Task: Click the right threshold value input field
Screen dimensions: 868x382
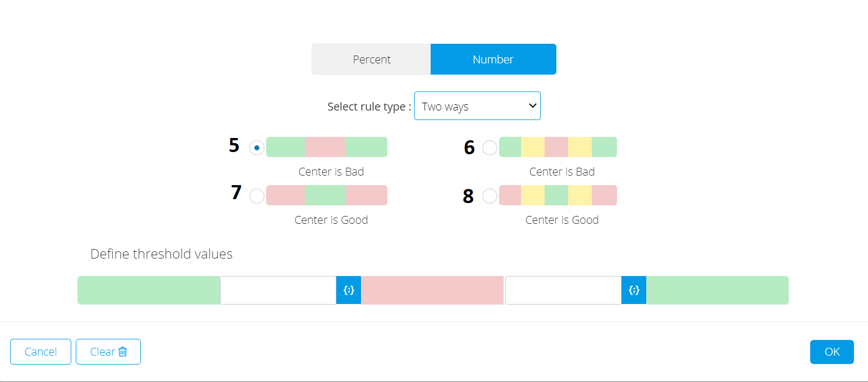Action: point(564,290)
